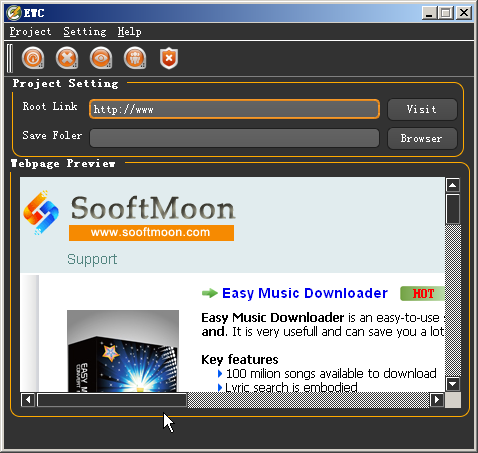
Task: Focus the Save Foler input field
Action: [x=234, y=138]
